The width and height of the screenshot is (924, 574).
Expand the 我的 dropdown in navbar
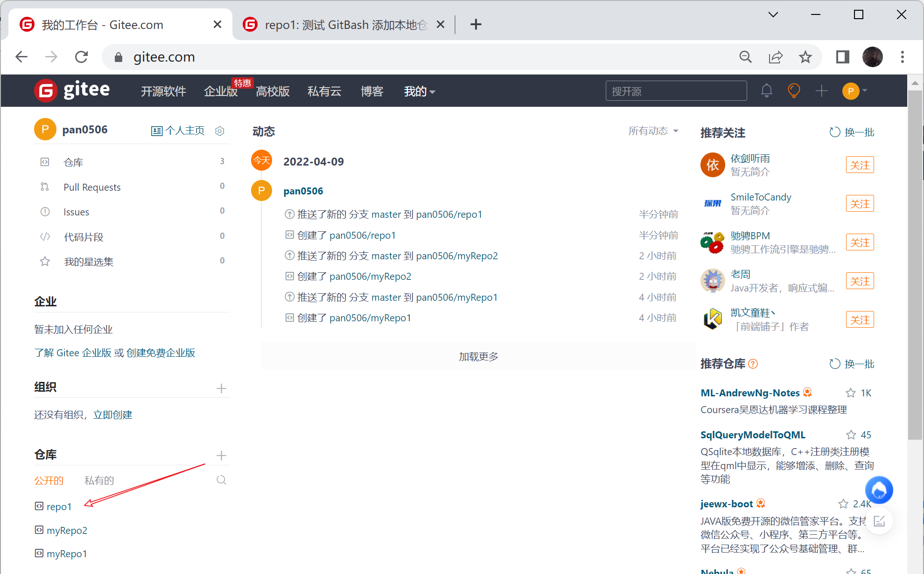click(419, 91)
